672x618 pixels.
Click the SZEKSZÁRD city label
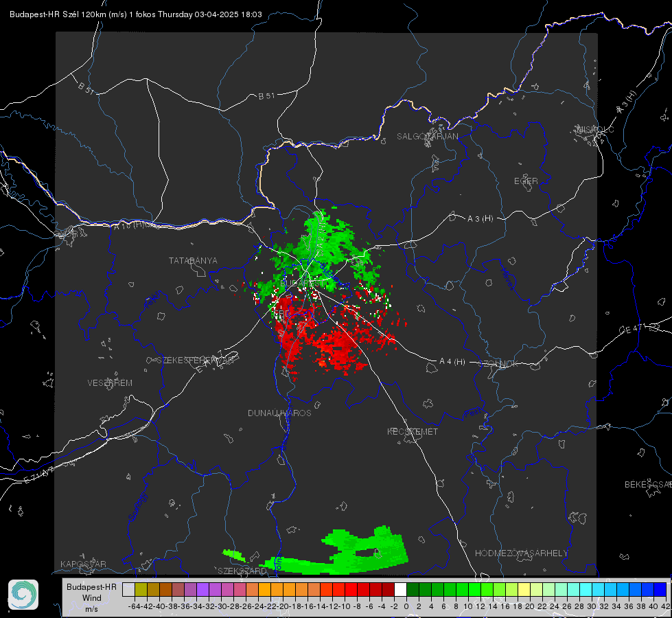click(x=242, y=571)
